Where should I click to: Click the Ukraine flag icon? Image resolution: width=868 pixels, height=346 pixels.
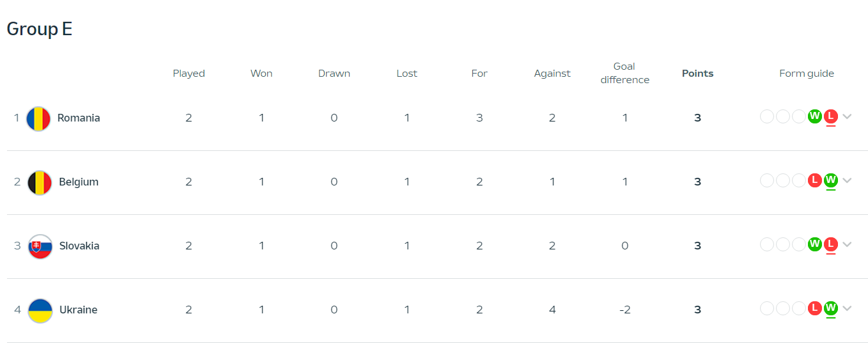pos(40,311)
